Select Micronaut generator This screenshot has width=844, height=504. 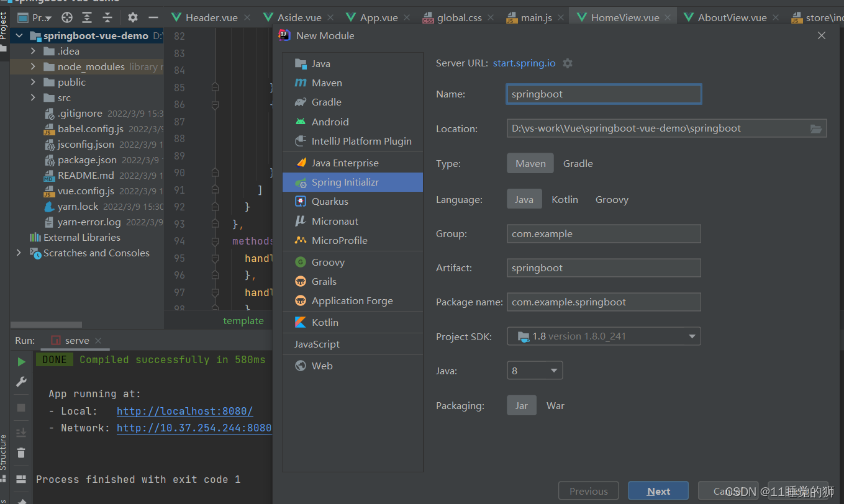click(352, 221)
